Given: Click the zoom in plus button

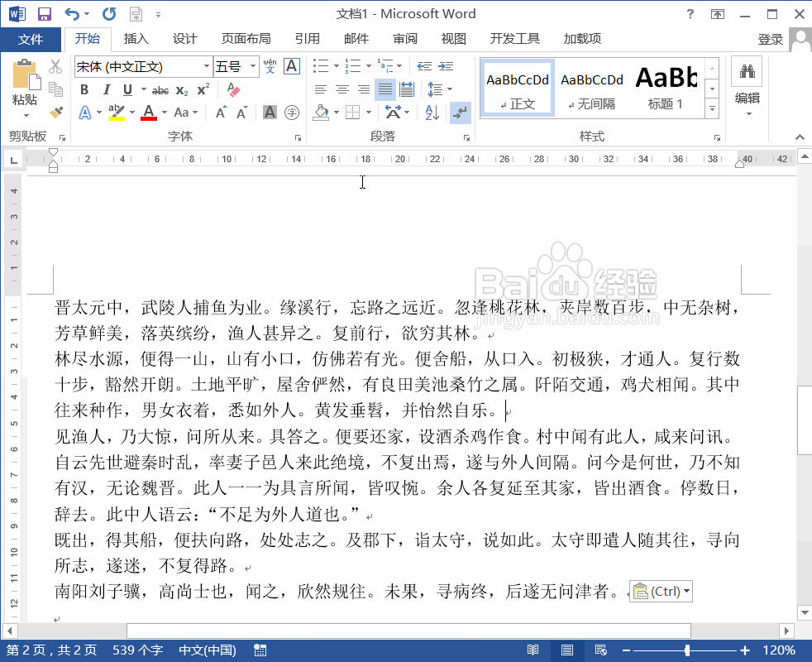Looking at the screenshot, I should click(745, 650).
